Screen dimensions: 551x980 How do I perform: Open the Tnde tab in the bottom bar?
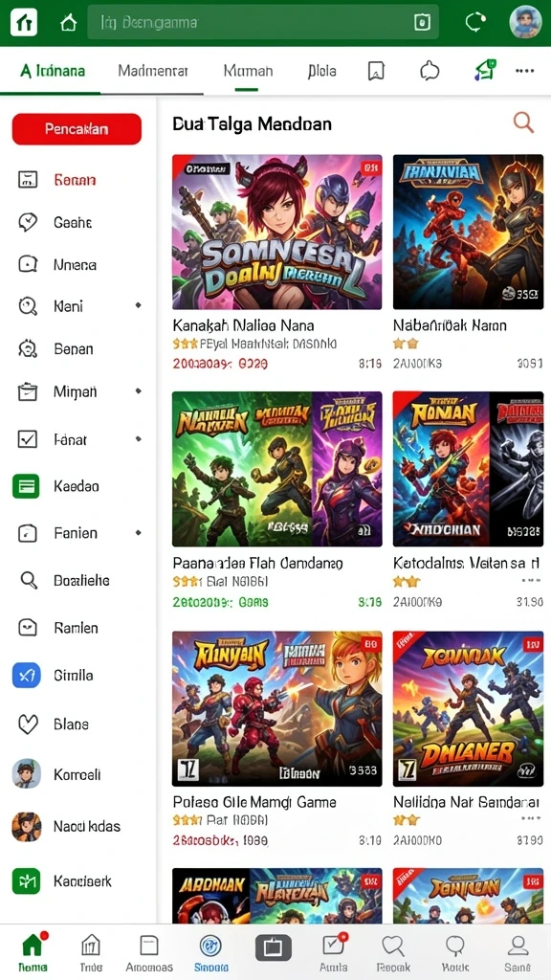pos(91,952)
